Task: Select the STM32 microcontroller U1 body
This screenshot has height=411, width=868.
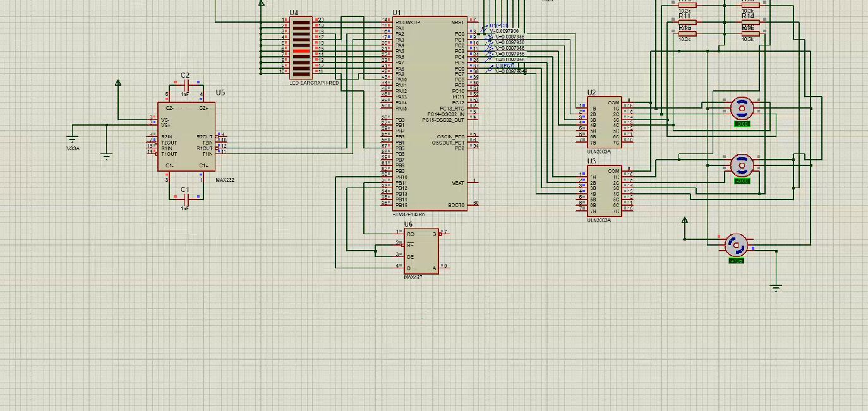Action: [430, 114]
